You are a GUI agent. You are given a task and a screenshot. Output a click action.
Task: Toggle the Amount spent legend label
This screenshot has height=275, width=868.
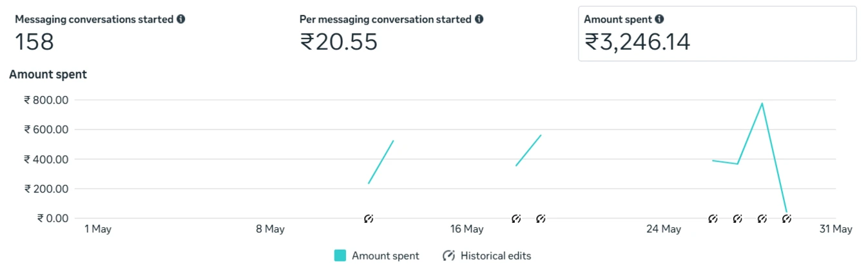[x=385, y=256]
